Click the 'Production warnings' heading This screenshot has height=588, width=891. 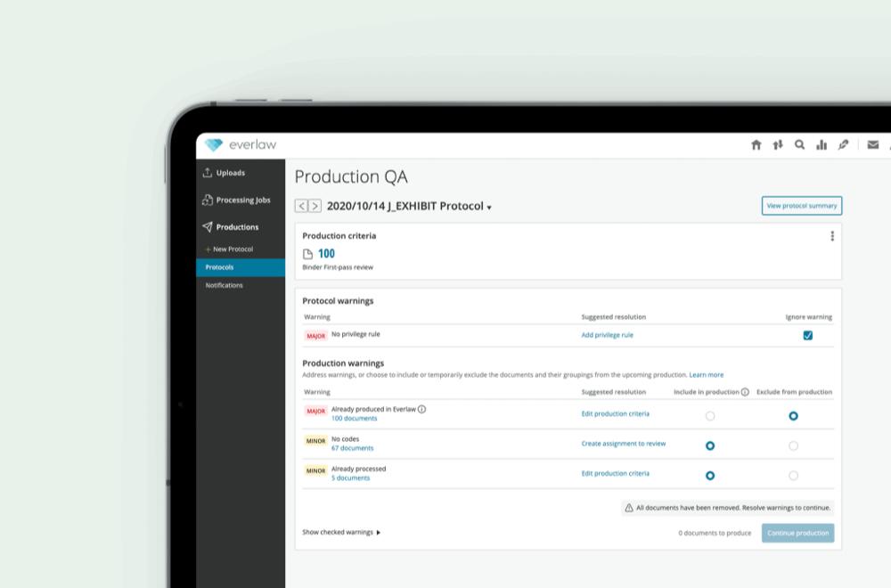pyautogui.click(x=343, y=363)
